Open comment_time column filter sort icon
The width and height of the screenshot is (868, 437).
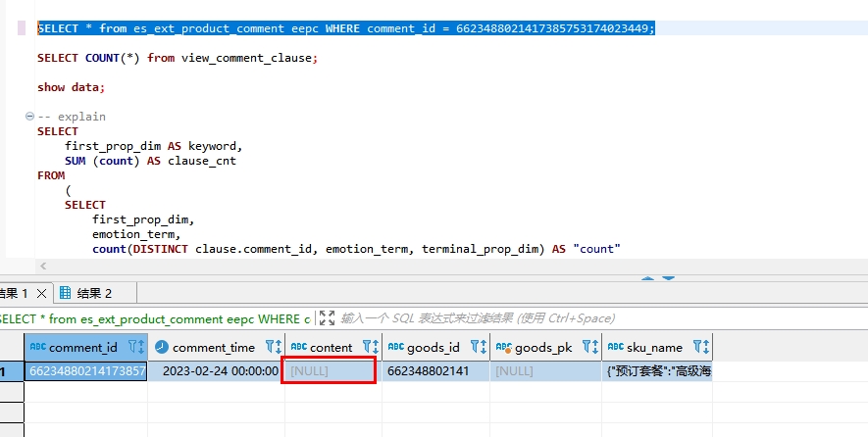(x=274, y=347)
